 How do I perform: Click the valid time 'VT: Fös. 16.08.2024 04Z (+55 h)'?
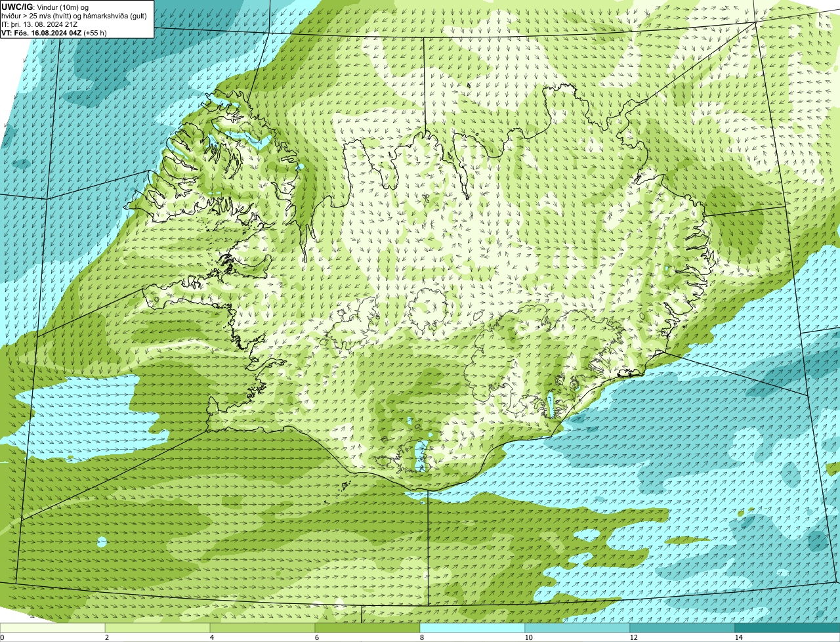(x=54, y=32)
